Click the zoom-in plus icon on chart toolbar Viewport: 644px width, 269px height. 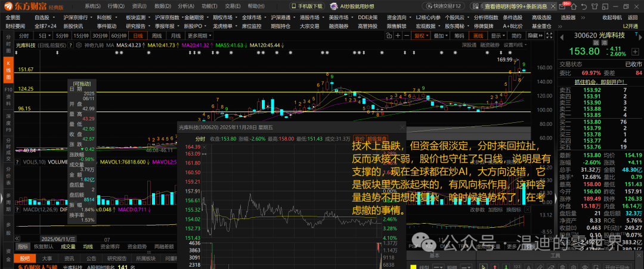398,36
